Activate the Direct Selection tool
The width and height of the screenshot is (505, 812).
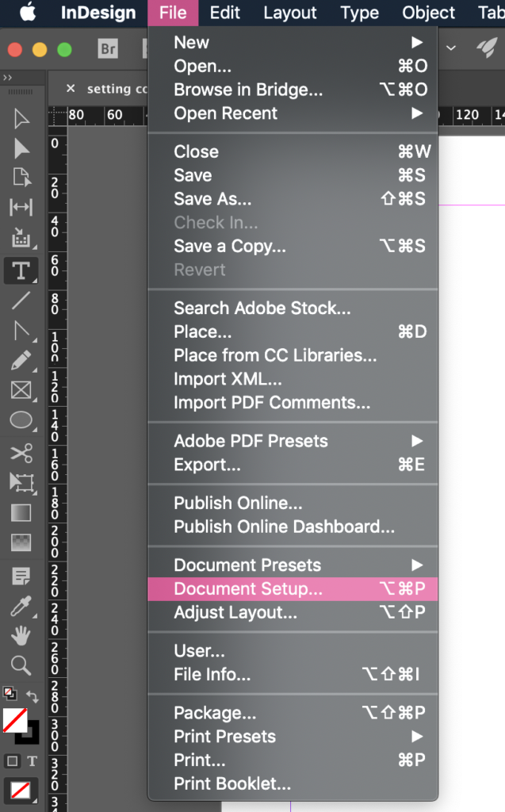[x=21, y=150]
